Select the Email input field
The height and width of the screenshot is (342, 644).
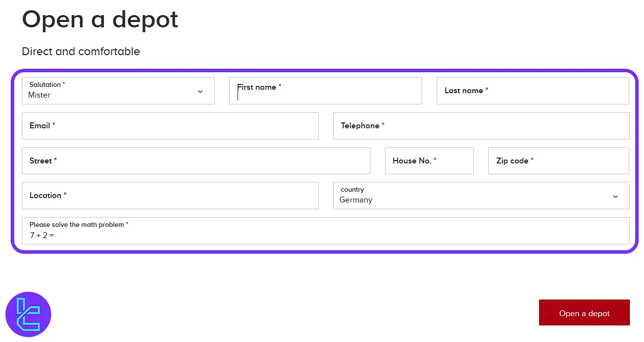(x=170, y=126)
